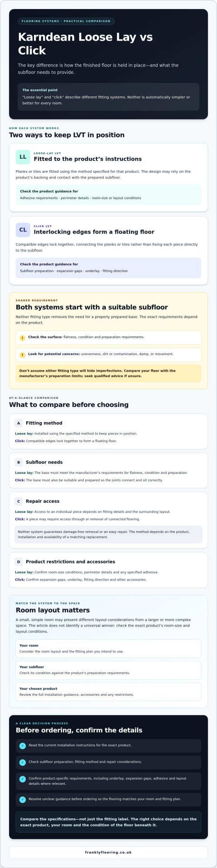Click the essential point callout box
Screen dimensions: 217x868
(108, 97)
